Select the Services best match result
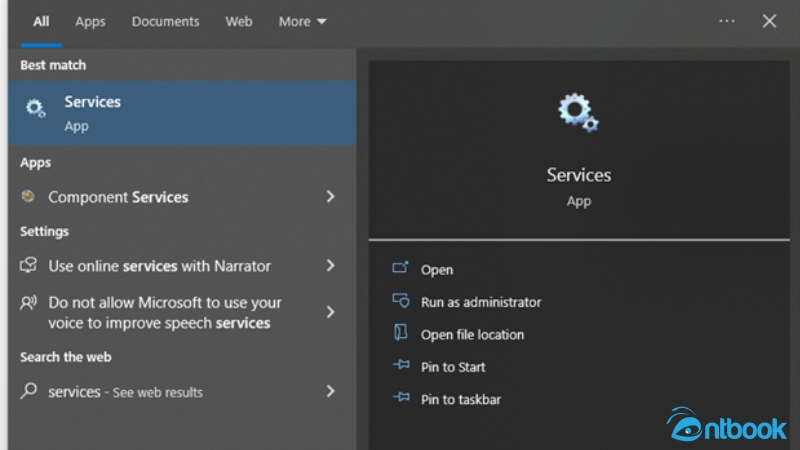 tap(182, 113)
